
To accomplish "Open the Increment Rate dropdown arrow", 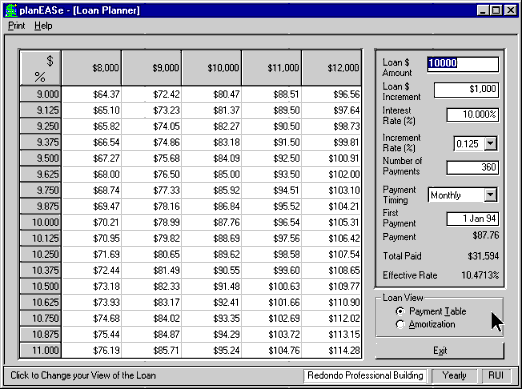I will (490, 144).
